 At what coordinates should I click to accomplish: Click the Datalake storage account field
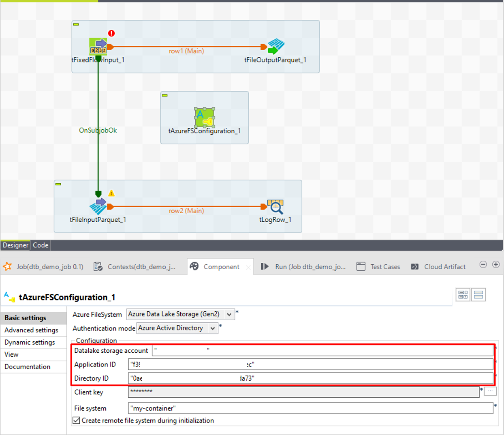322,350
